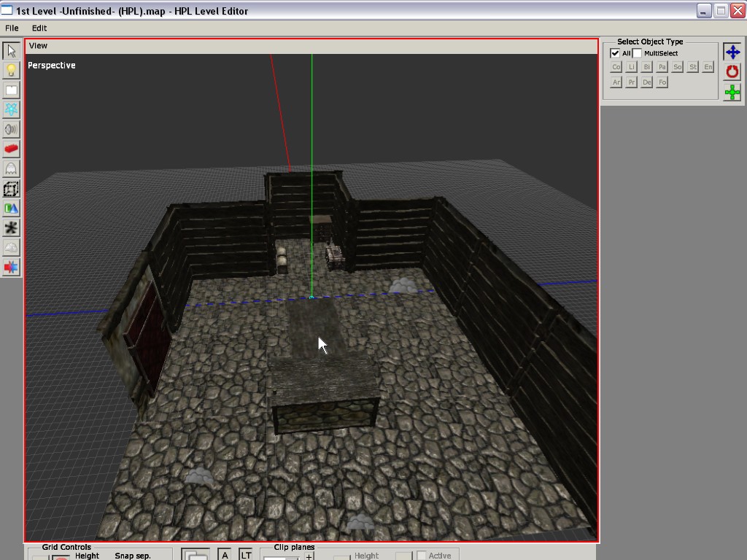This screenshot has height=560, width=747.
Task: Pick the Areas tool (dashed cube)
Action: click(x=11, y=189)
